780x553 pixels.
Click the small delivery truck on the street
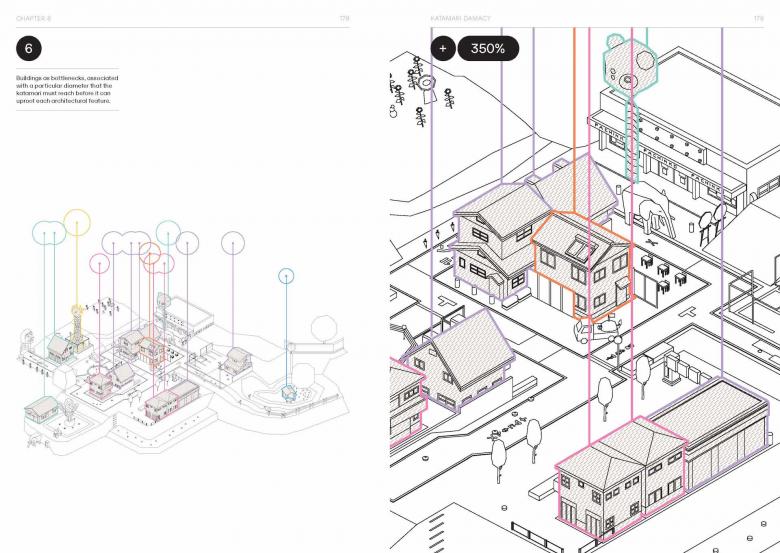pyautogui.click(x=594, y=329)
